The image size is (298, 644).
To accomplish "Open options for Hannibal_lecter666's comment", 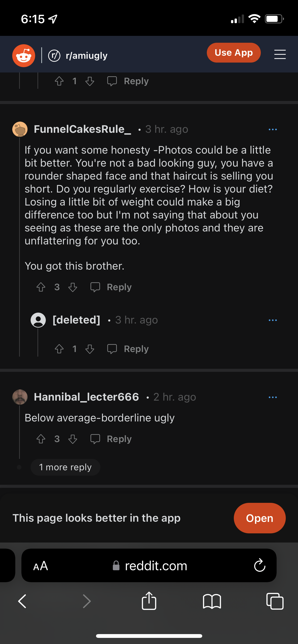I will pos(273,397).
